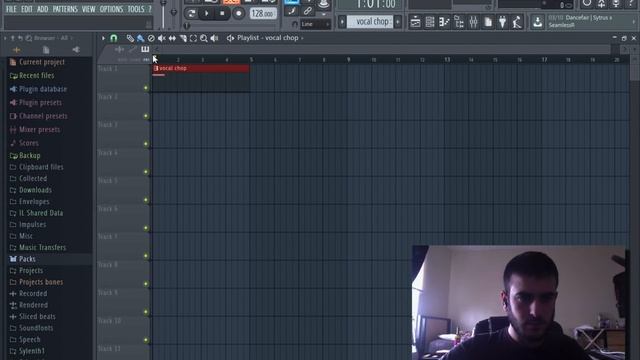Click the browser plugin speaker icon
Screen dimensions: 640x360
[x=76, y=50]
